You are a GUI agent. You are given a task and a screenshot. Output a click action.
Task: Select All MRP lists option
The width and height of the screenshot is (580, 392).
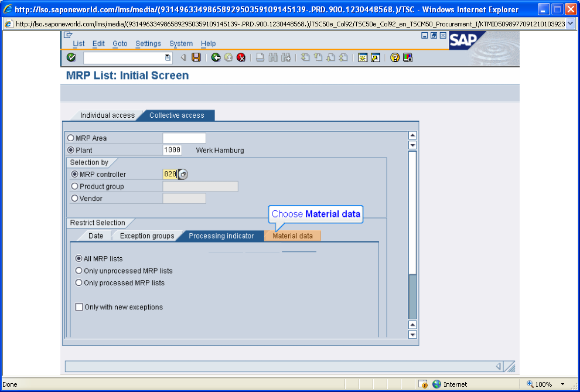pyautogui.click(x=79, y=258)
